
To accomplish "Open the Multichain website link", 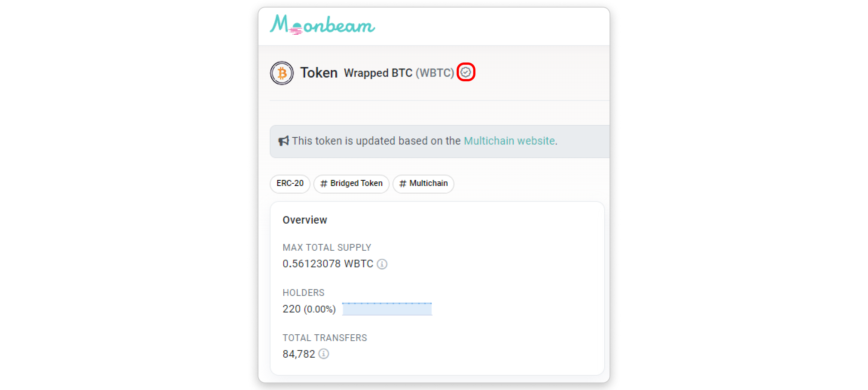I will pyautogui.click(x=509, y=141).
